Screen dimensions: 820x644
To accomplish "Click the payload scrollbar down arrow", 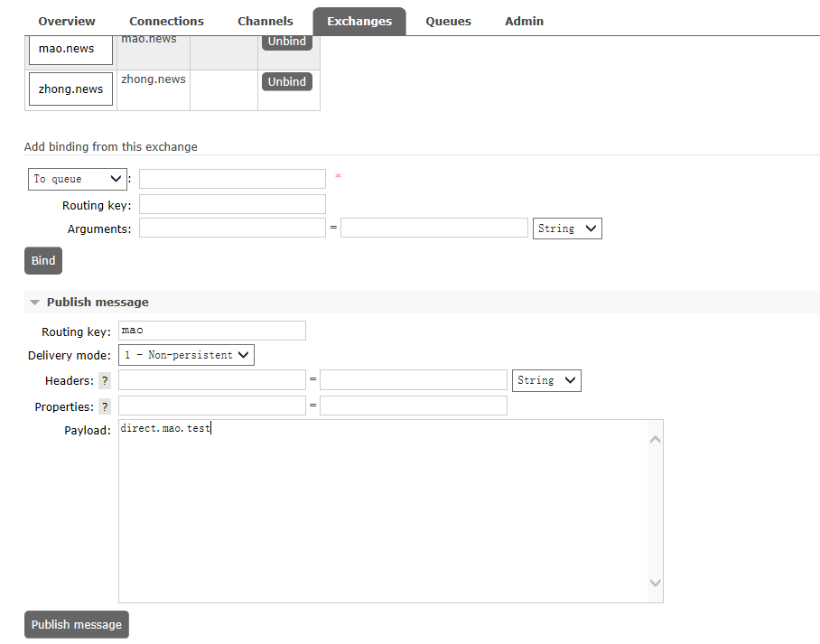I will click(656, 583).
